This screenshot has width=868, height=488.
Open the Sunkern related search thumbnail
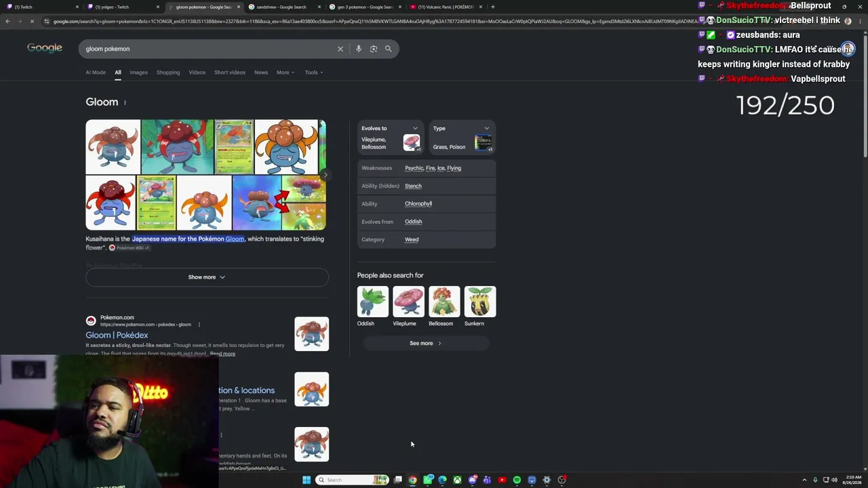(x=480, y=302)
